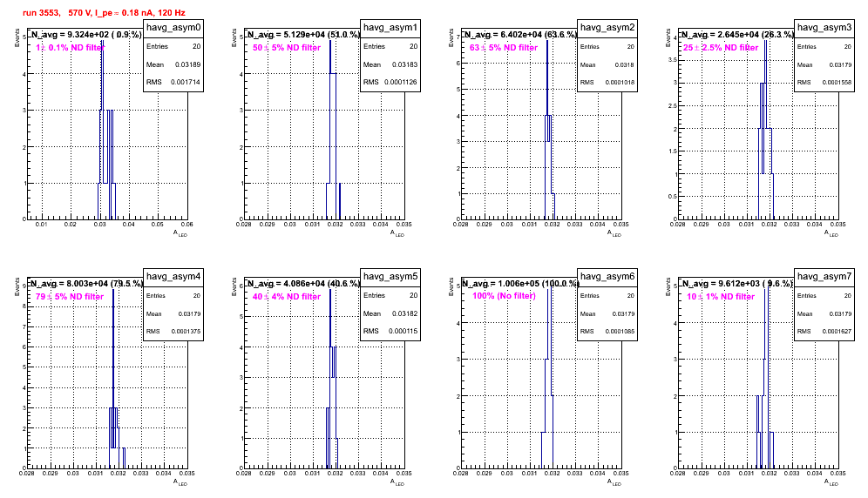Click the N_avg = 2.645e+04 label
The width and height of the screenshot is (868, 498).
point(737,35)
